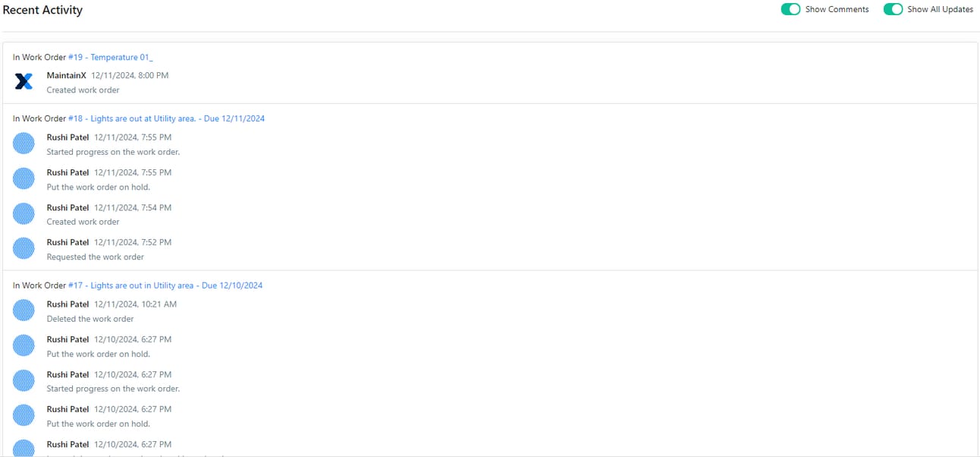
Task: Click avatar beside 'Started progress' 7:55 PM entry
Action: (24, 143)
